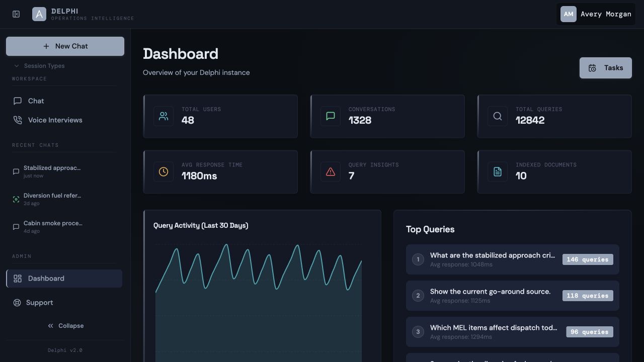Image resolution: width=644 pixels, height=362 pixels.
Task: Click the Query Activity line chart
Action: point(259,302)
